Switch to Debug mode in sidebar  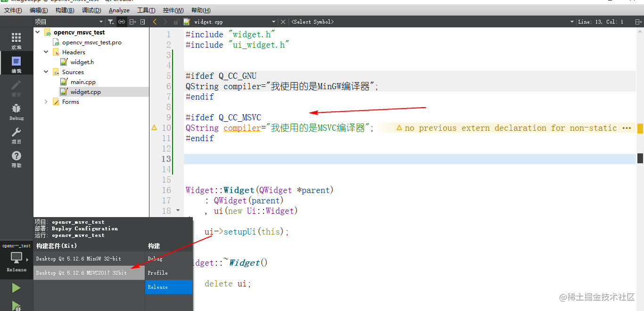[17, 111]
